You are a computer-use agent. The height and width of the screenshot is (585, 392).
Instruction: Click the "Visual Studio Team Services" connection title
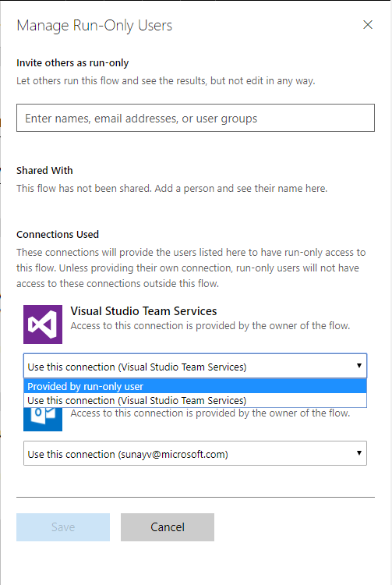(144, 310)
